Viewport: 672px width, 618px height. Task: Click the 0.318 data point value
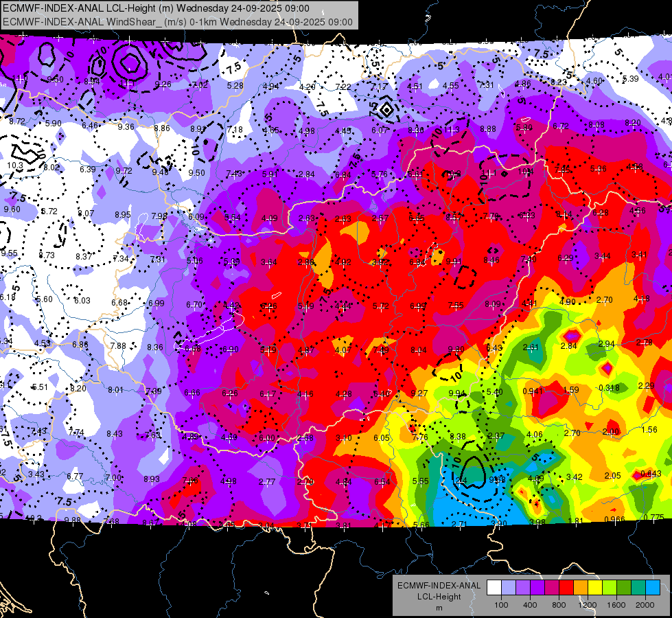(x=609, y=388)
